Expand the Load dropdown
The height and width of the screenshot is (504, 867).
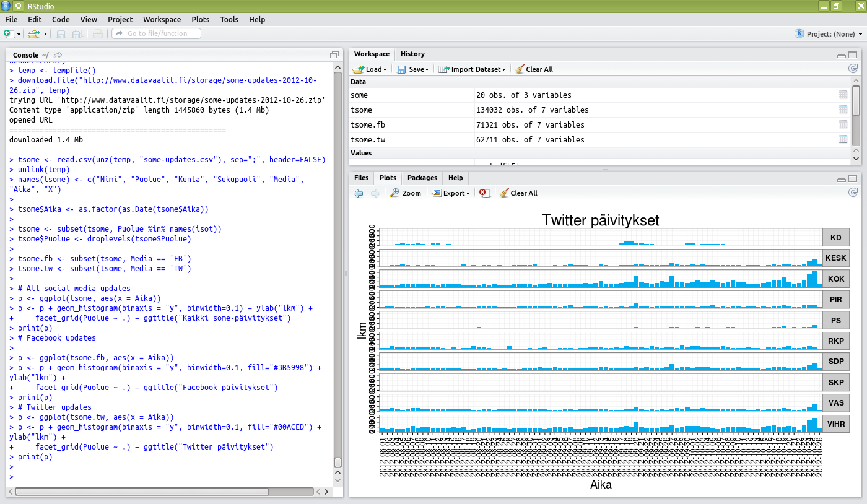tap(370, 69)
